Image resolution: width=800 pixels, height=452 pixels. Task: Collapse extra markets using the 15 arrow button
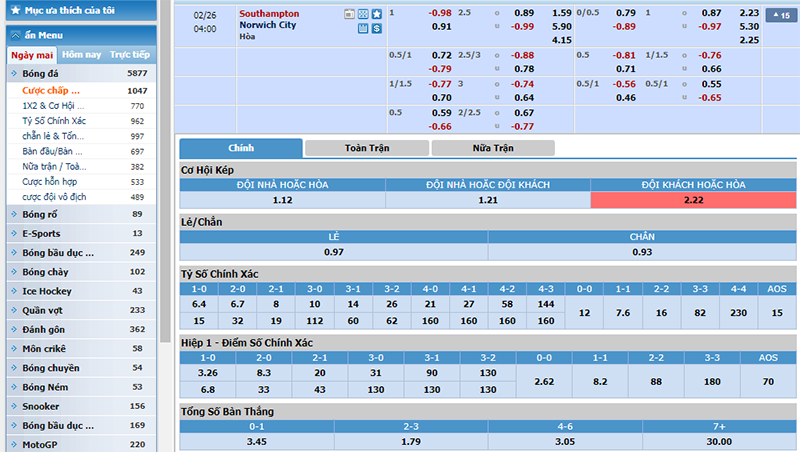779,16
